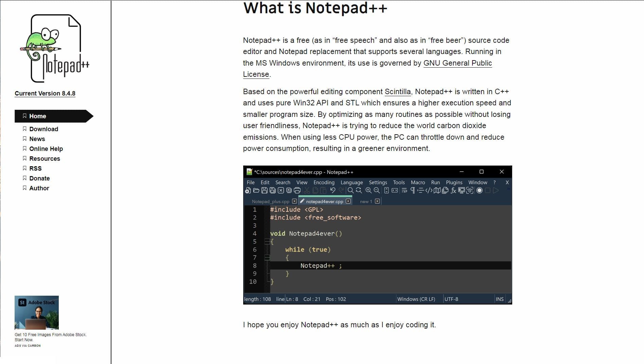Click the Adobe Stock ad thumbnail
This screenshot has height=364, width=644.
coord(37,313)
